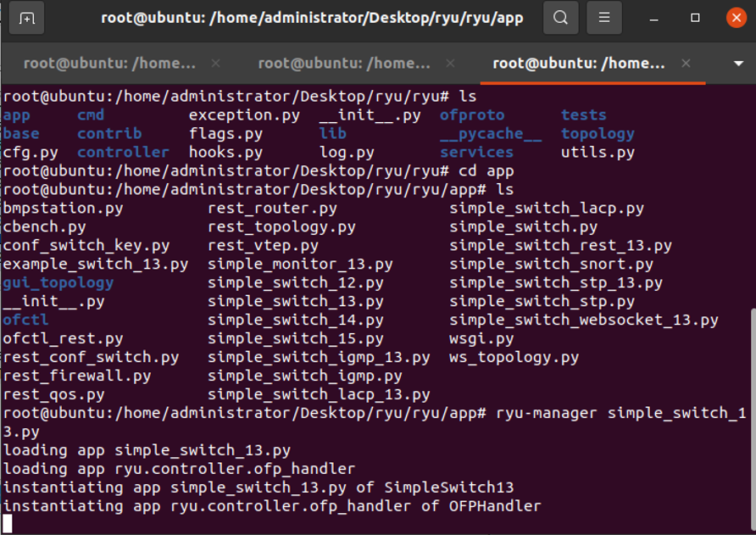The width and height of the screenshot is (756, 535).
Task: Click the 'ofctl_rest.py' file name
Action: tap(63, 338)
